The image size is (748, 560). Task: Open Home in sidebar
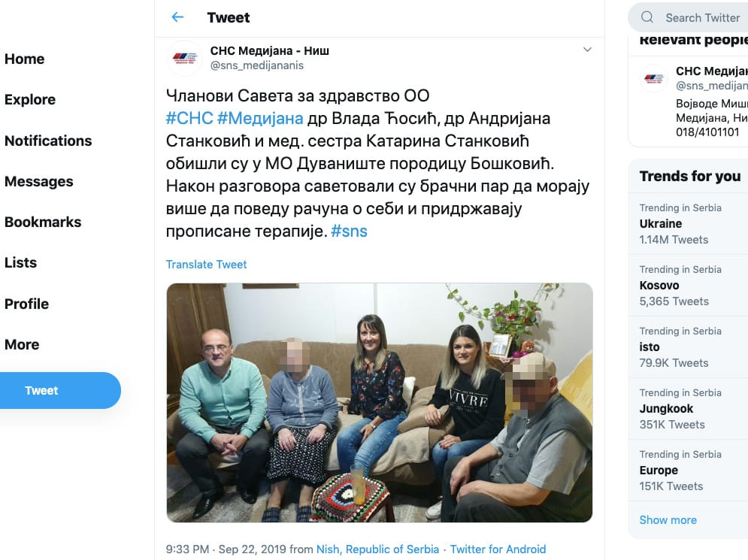24,59
